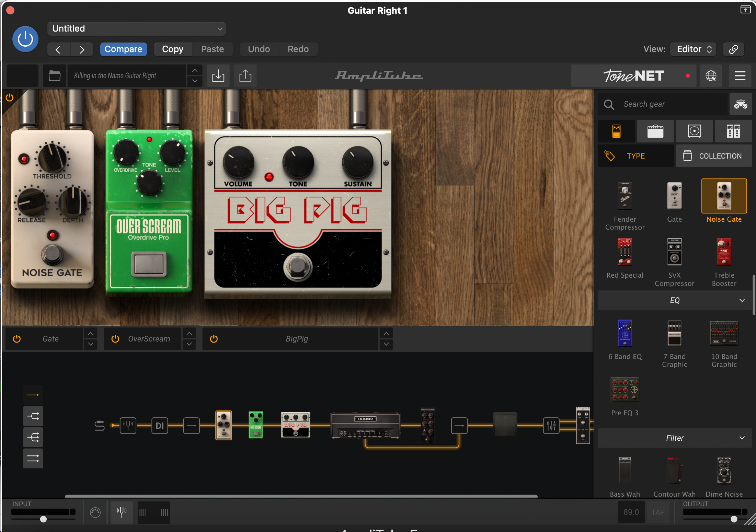Select the single serial signal routing
Viewport: 756px width, 532px height.
tap(33, 395)
